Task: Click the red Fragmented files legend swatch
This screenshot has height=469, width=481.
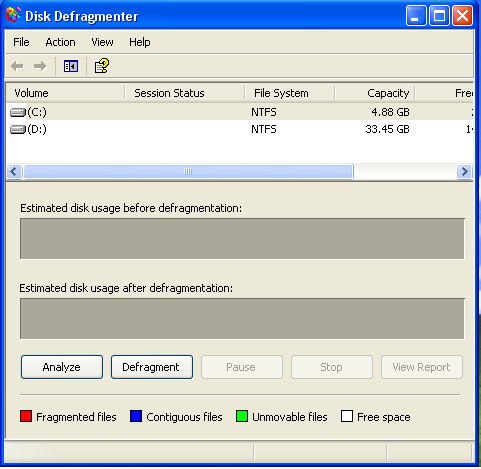Action: 26,416
